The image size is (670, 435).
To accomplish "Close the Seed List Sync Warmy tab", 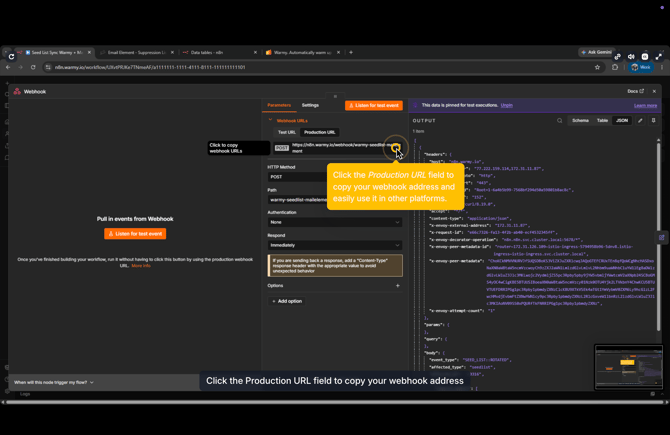I will point(89,52).
